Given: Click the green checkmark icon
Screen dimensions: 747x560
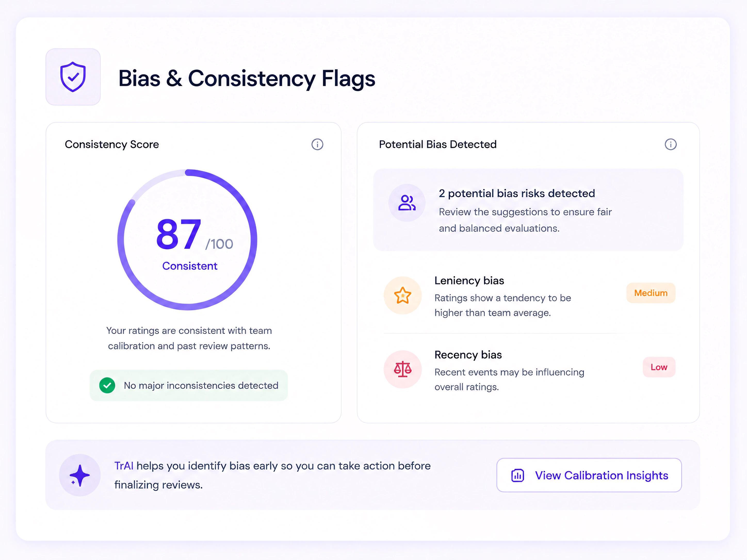Looking at the screenshot, I should 107,385.
